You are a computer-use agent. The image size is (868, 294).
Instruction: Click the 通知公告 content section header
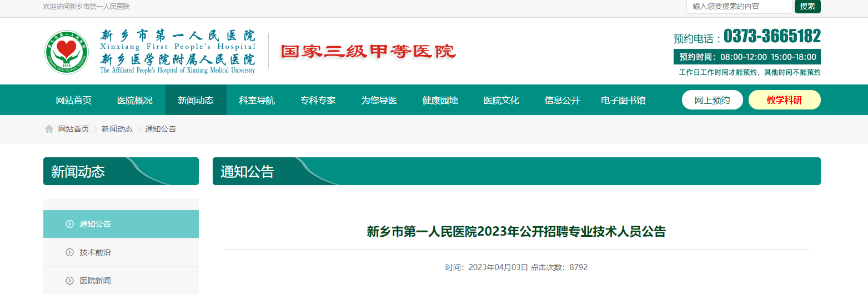(x=516, y=171)
